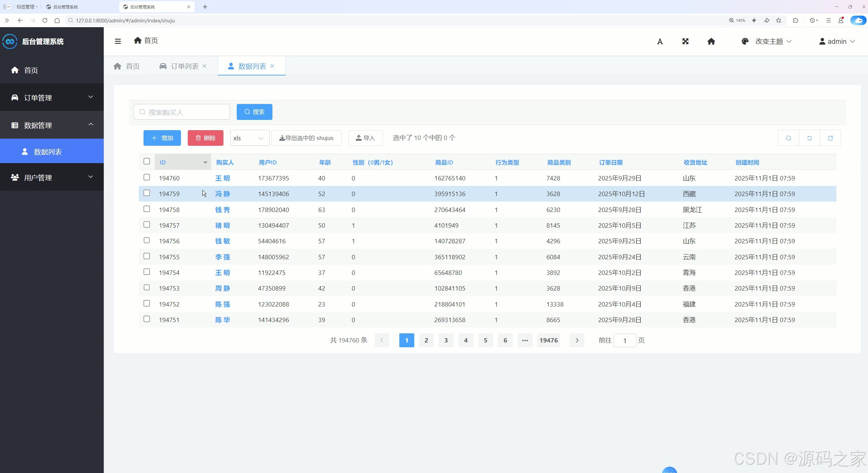Click the home icon in the top-right header

[711, 41]
